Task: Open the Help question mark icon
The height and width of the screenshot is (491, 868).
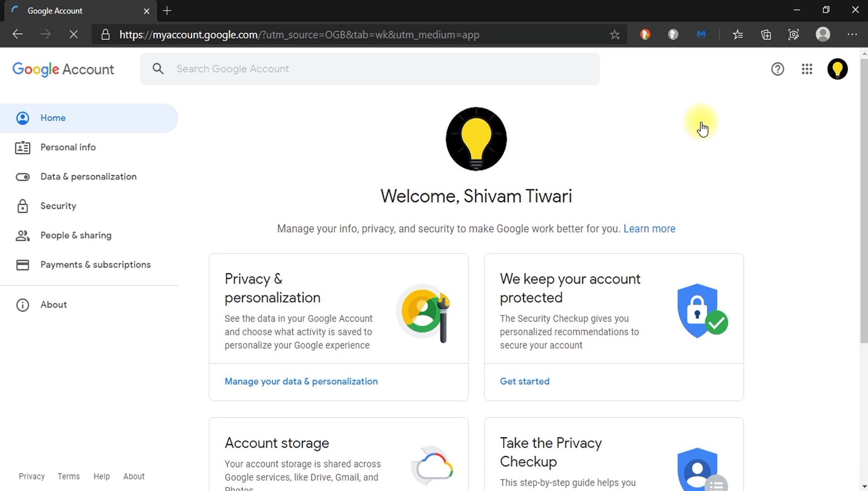Action: point(778,69)
